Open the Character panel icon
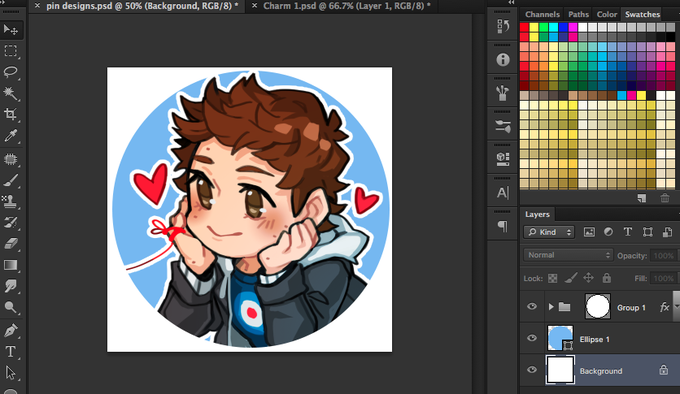 tap(503, 192)
